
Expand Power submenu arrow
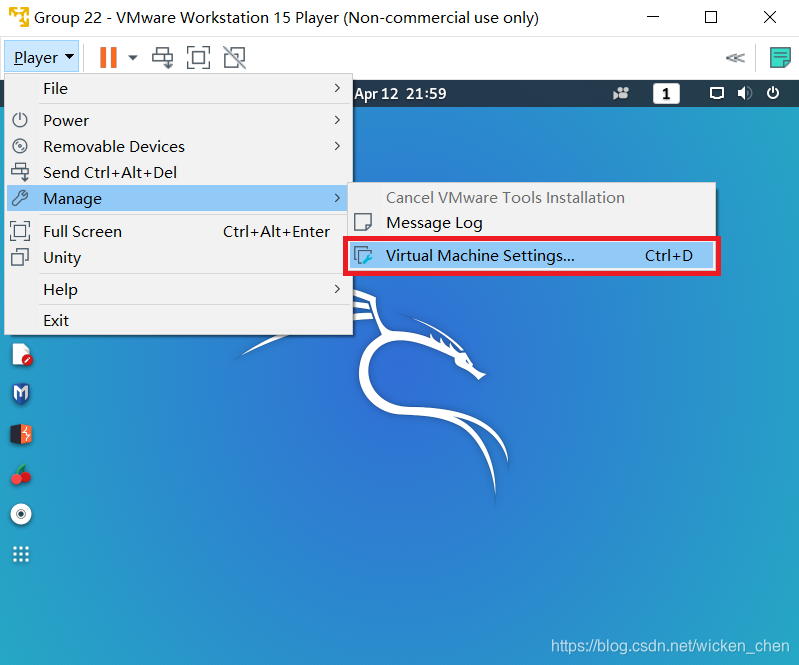(337, 120)
